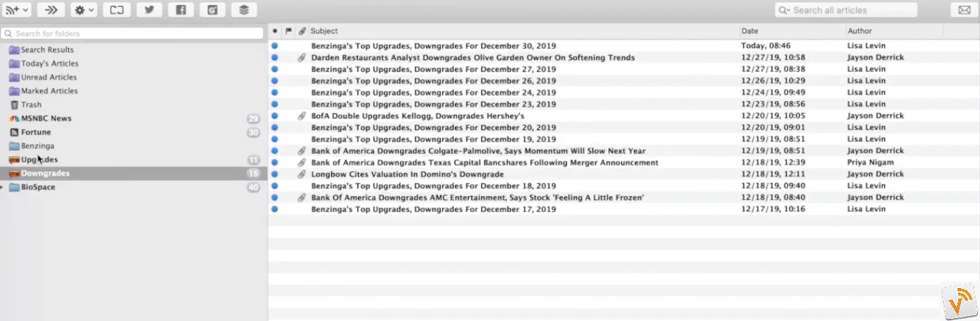Screen dimensions: 980x321
Task: Sort by attachment paperclip column header
Action: 302,31
